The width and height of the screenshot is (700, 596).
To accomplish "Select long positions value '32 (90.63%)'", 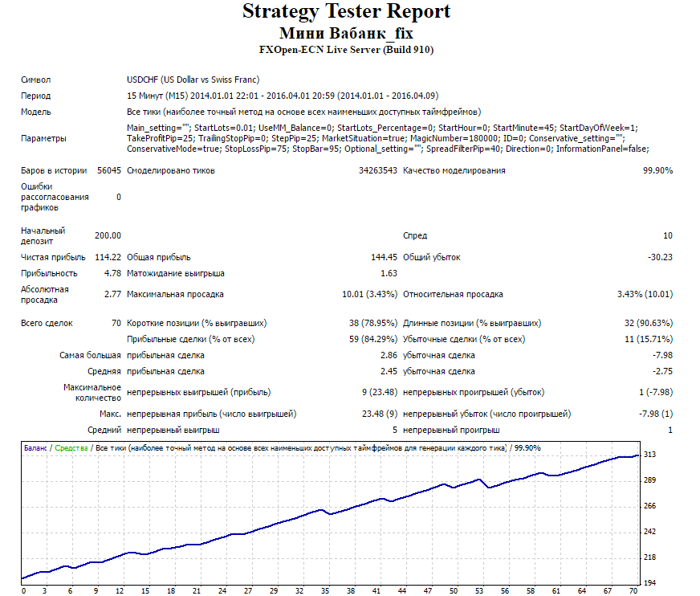I will pyautogui.click(x=649, y=324).
